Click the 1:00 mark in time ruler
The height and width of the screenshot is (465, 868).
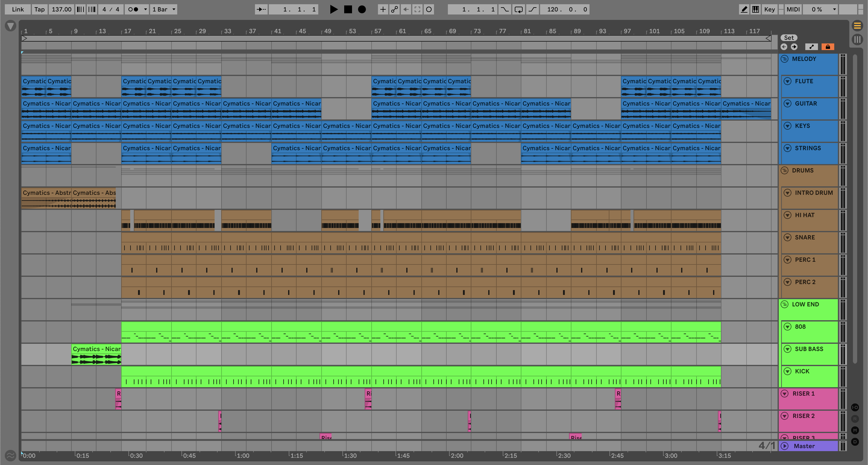[243, 456]
